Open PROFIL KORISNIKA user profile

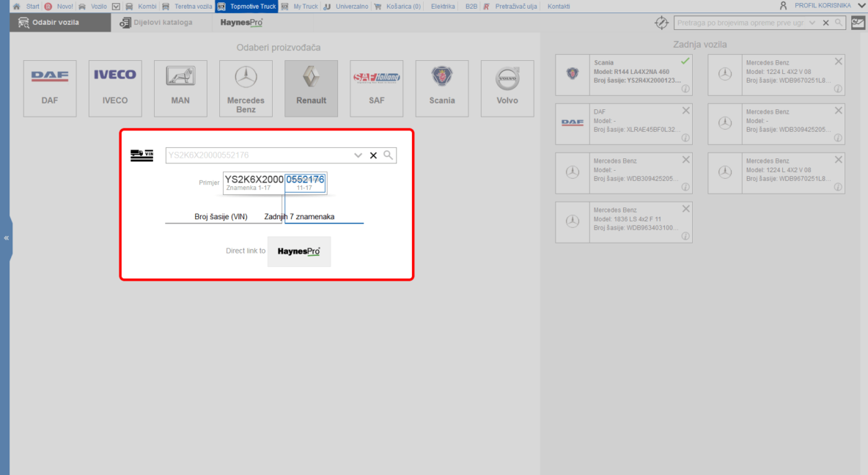pos(823,6)
